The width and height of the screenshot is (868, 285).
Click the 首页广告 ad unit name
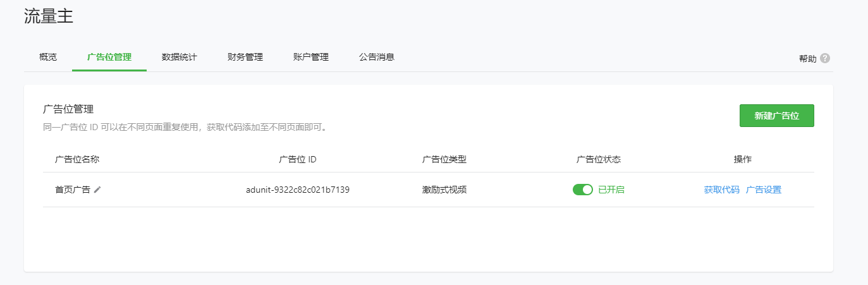pos(73,190)
